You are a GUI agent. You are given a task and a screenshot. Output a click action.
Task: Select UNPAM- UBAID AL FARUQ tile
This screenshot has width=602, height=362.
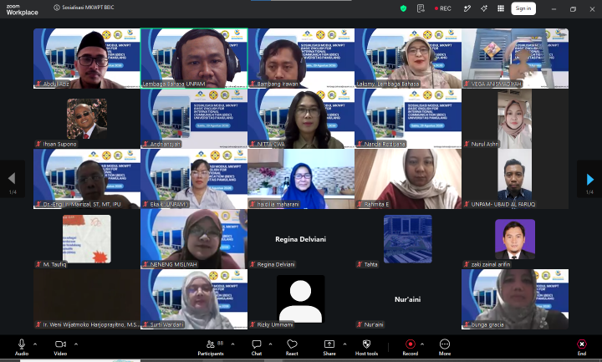tap(515, 179)
